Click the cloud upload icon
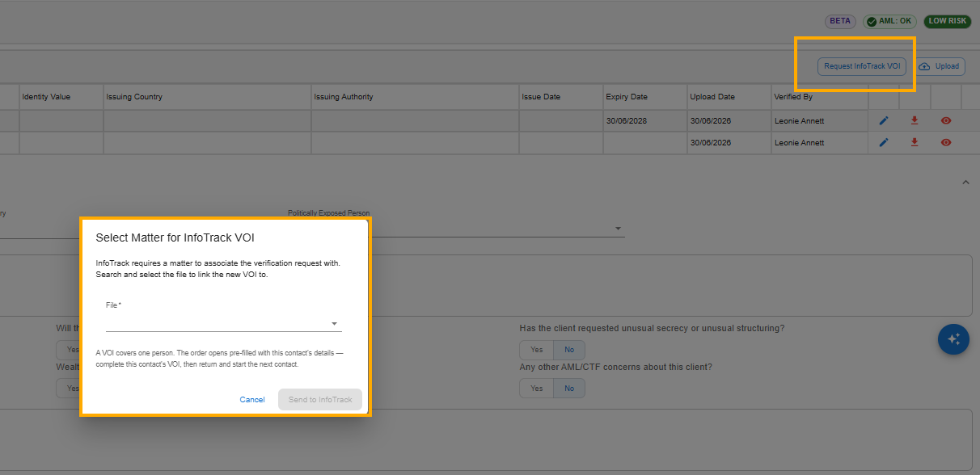 [924, 66]
